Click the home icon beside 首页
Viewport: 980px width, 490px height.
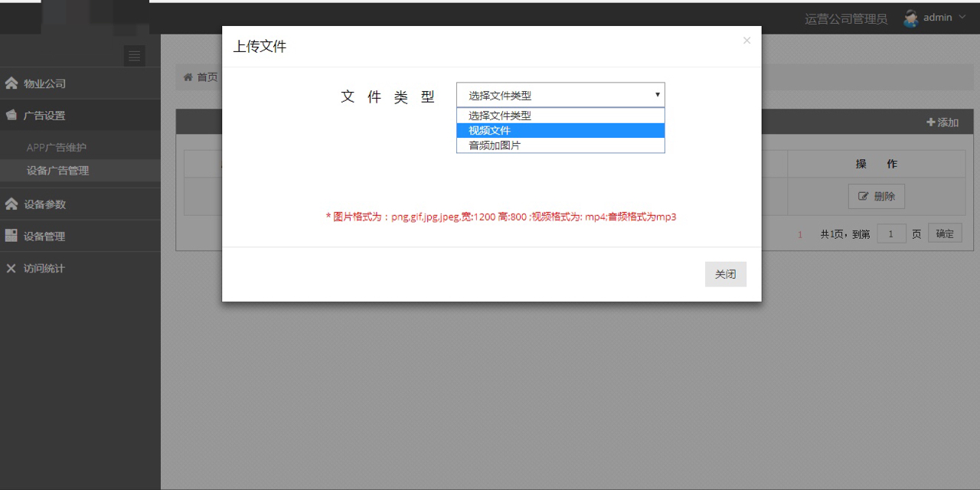(x=188, y=77)
